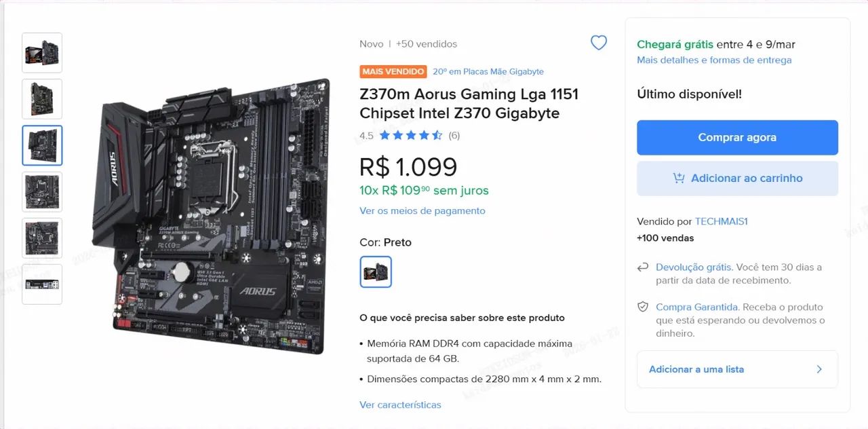Click Adicionar ao carrinho button
This screenshot has width=868, height=429.
coord(737,178)
